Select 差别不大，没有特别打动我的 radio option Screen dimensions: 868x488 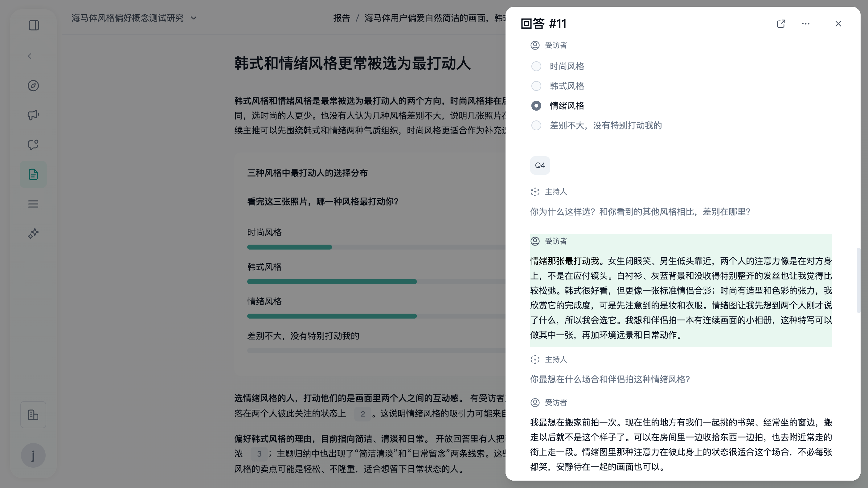(536, 125)
